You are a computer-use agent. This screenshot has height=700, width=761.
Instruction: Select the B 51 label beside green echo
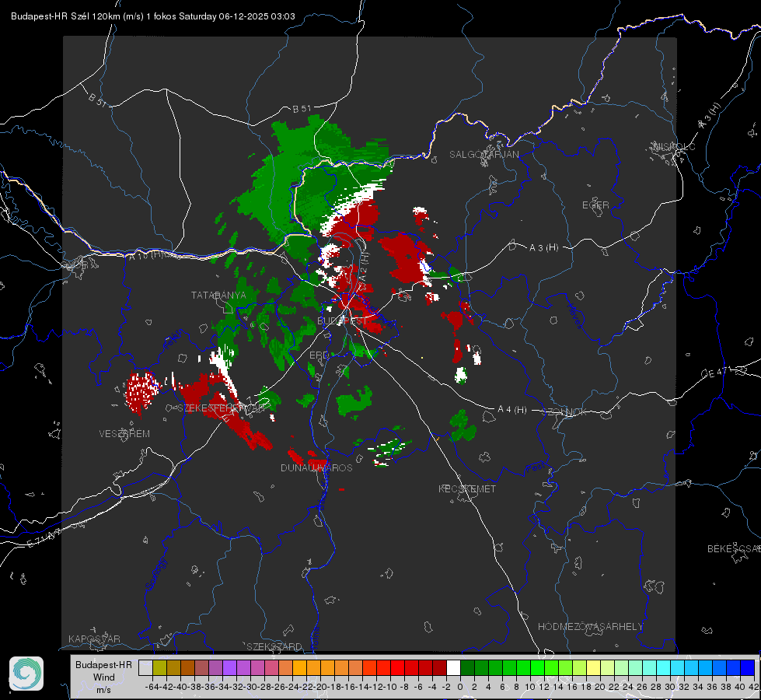[x=302, y=109]
